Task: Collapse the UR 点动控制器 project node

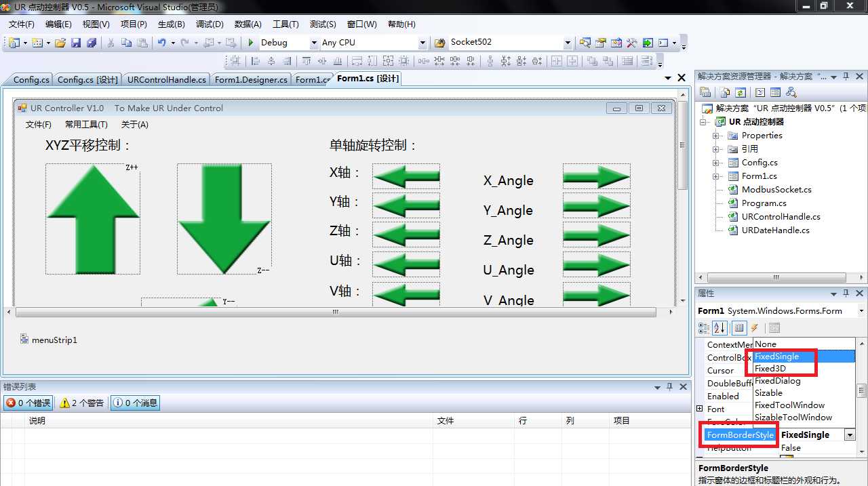Action: 703,122
